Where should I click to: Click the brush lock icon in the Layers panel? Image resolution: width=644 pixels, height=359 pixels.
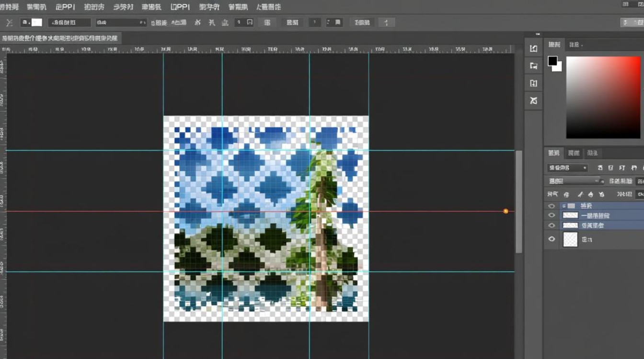click(580, 194)
